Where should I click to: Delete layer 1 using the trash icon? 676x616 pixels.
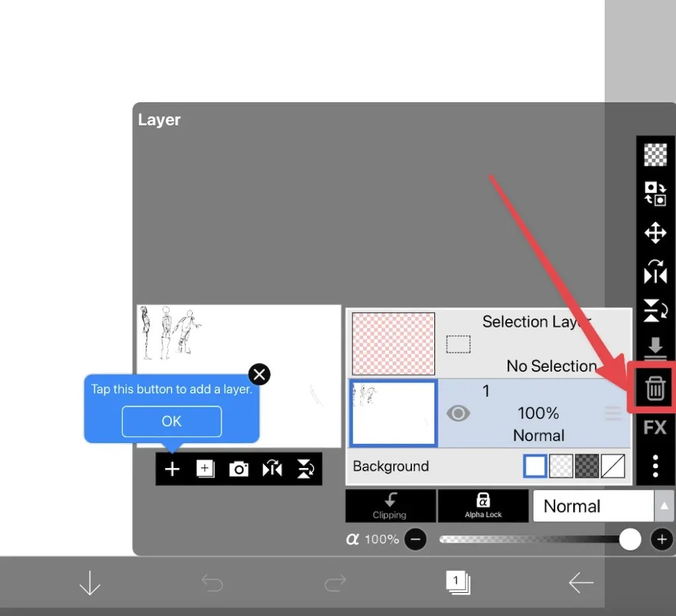click(x=654, y=388)
